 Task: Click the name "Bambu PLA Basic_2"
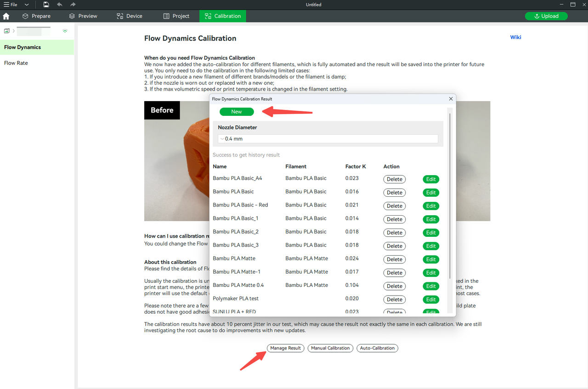[x=236, y=231]
